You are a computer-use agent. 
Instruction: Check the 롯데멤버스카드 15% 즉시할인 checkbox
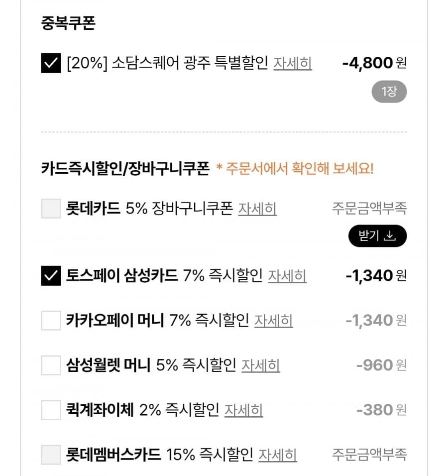(x=51, y=455)
